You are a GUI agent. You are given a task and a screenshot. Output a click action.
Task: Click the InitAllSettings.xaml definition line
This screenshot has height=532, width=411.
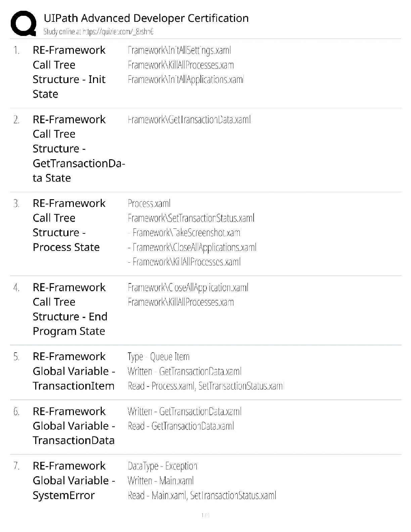(179, 50)
